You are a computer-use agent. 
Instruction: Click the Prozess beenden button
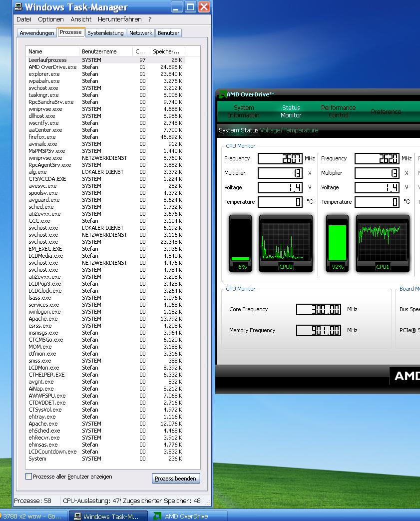[176, 479]
